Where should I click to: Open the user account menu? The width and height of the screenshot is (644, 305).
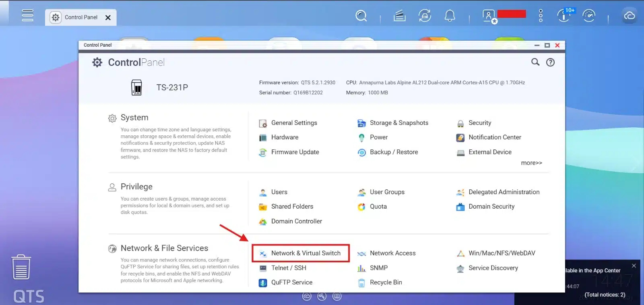(x=489, y=16)
